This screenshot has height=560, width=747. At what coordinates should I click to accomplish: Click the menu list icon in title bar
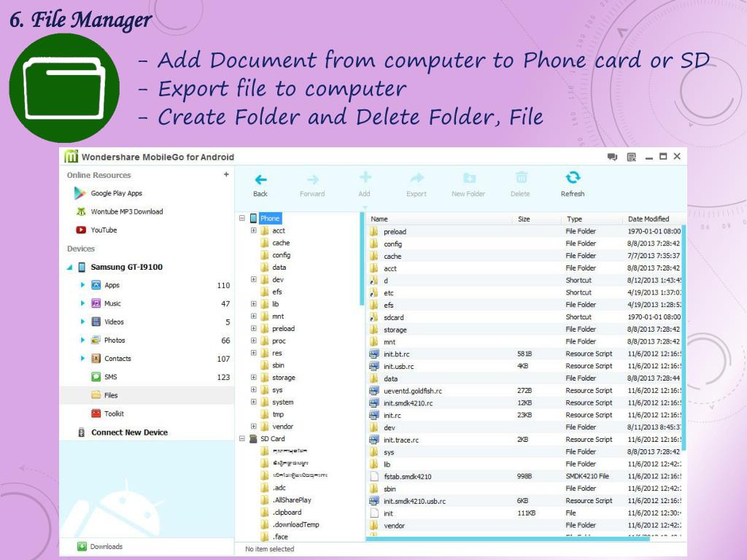(x=631, y=157)
